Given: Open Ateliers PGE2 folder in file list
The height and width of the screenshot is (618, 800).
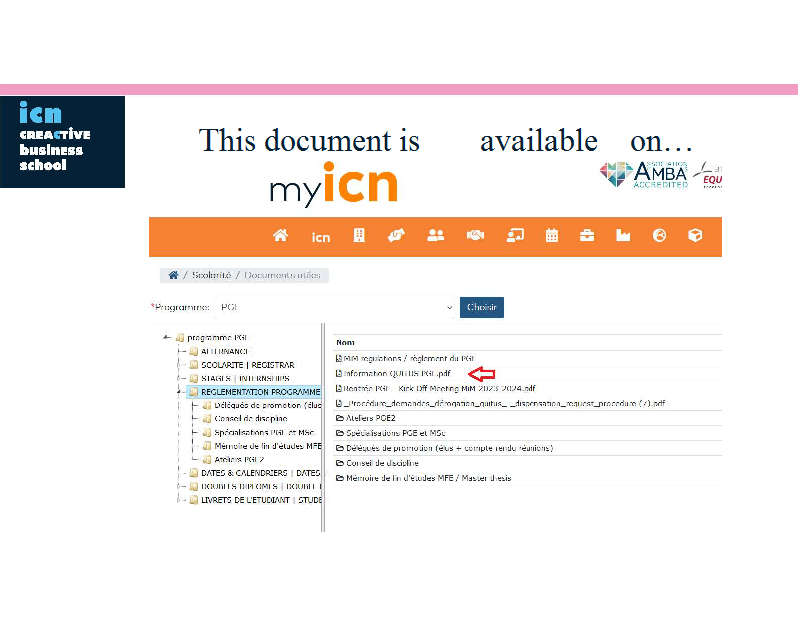Looking at the screenshot, I should click(366, 418).
